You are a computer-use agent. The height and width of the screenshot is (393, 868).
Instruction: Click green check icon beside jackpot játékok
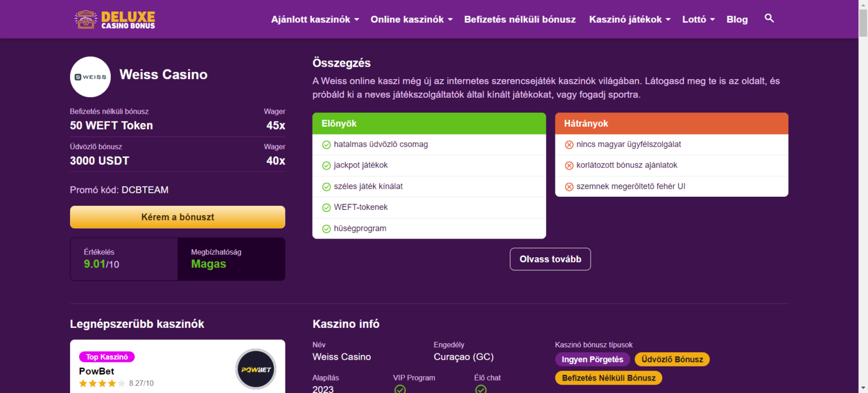[326, 166]
